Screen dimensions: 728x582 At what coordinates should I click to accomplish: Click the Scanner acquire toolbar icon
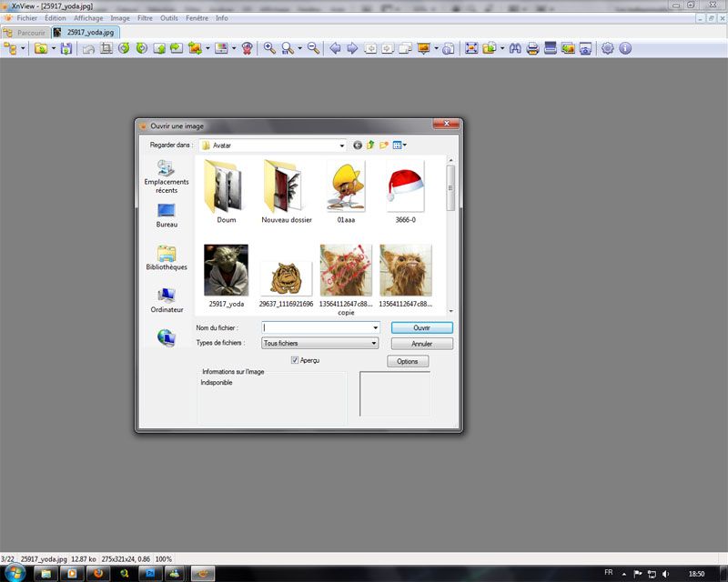[551, 48]
